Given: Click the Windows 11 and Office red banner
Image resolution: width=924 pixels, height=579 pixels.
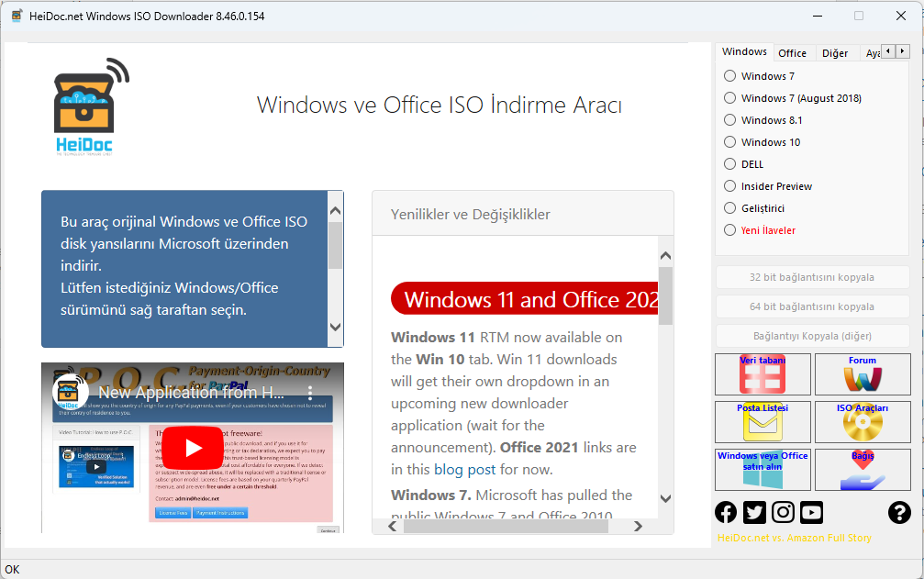Looking at the screenshot, I should pos(525,299).
